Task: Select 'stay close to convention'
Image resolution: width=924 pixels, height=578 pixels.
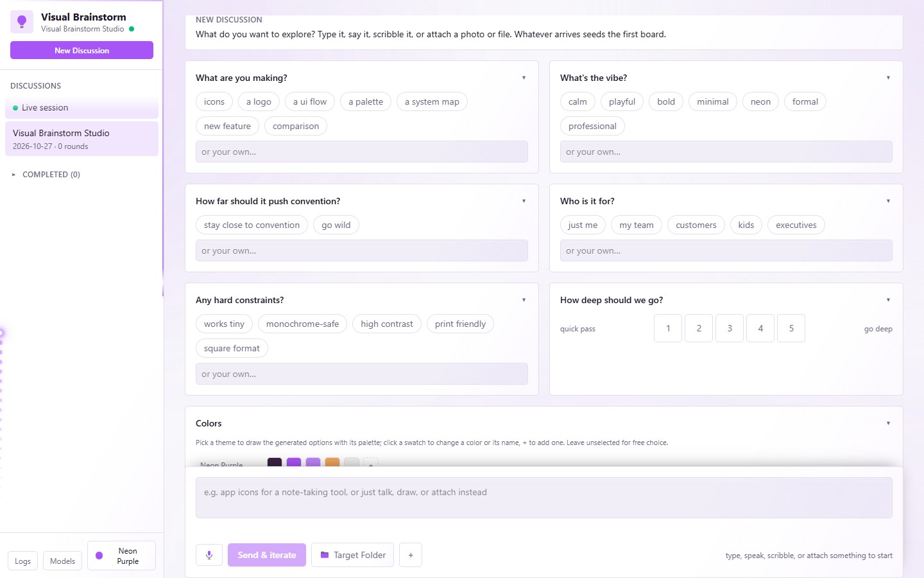Action: click(252, 225)
